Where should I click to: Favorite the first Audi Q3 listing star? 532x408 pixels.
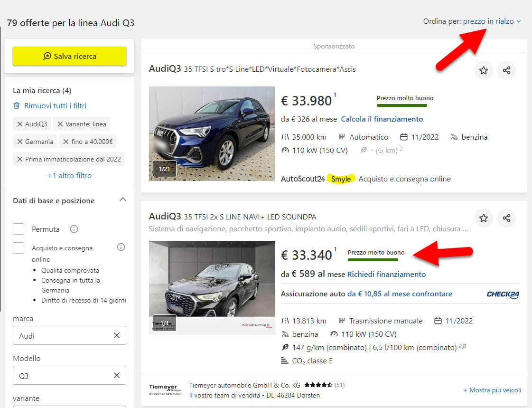pyautogui.click(x=483, y=70)
